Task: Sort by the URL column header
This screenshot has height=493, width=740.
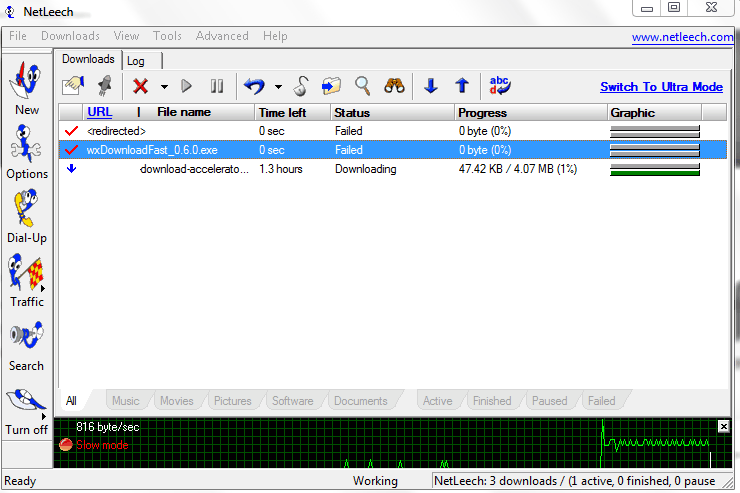Action: pyautogui.click(x=100, y=112)
